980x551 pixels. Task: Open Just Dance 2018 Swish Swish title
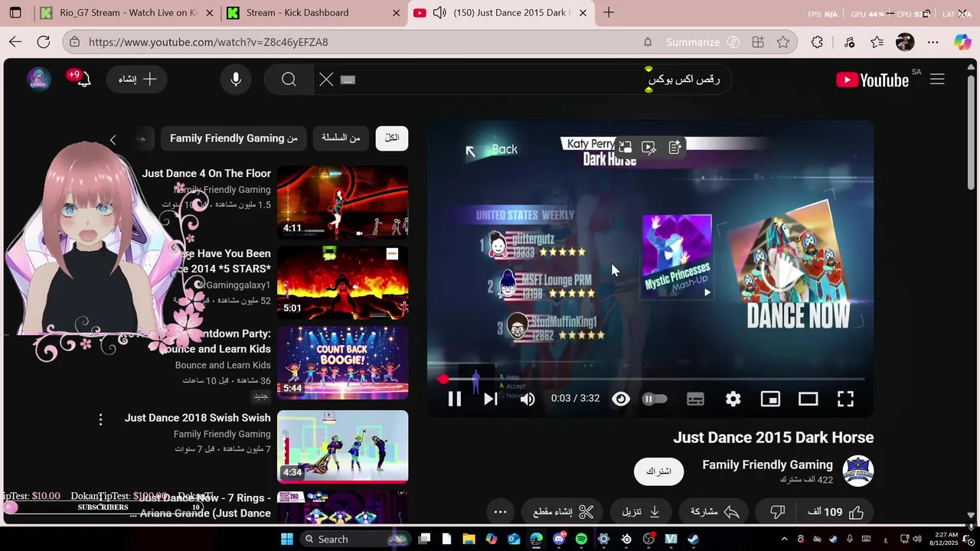point(198,418)
